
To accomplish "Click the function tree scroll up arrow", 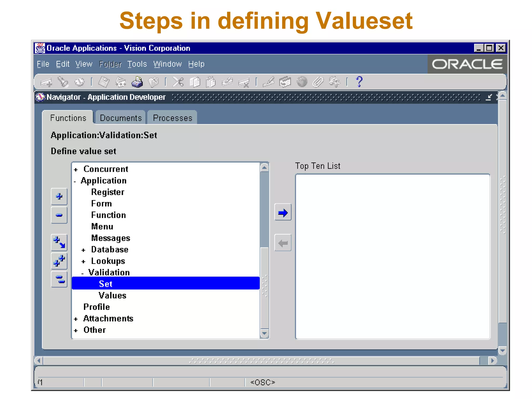I will 264,168.
